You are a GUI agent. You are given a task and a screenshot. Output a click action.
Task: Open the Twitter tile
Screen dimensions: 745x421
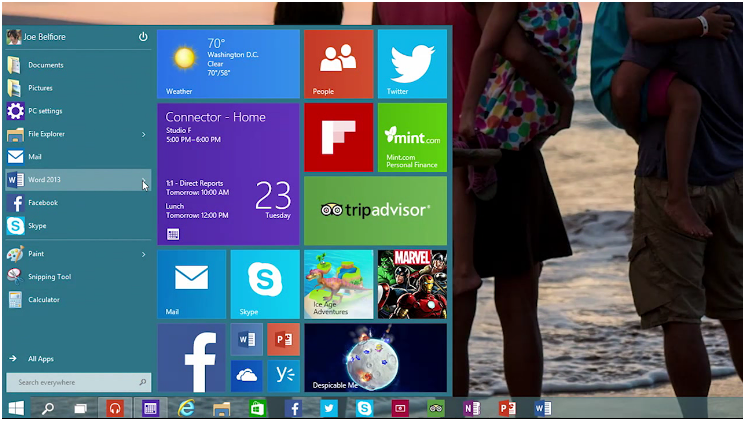point(412,64)
